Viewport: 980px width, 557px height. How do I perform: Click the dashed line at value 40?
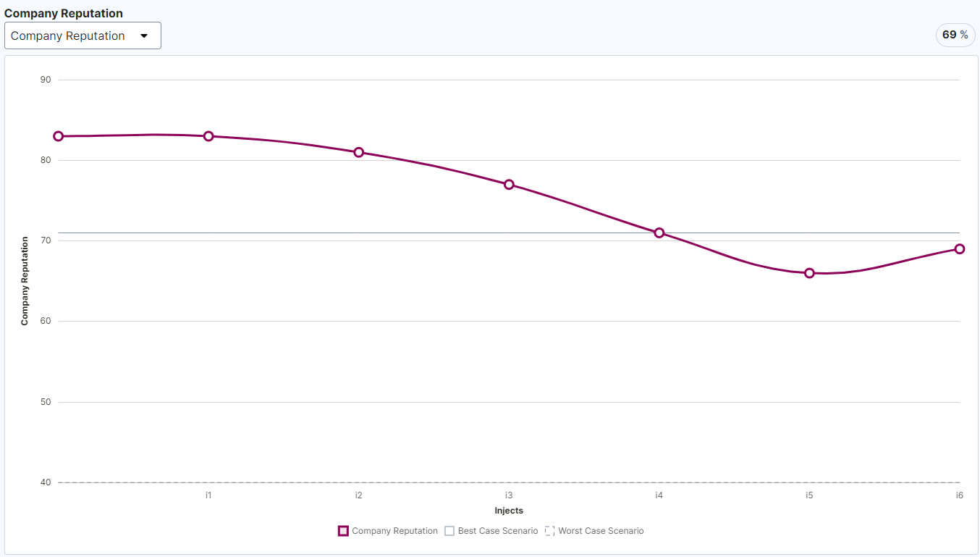434,482
